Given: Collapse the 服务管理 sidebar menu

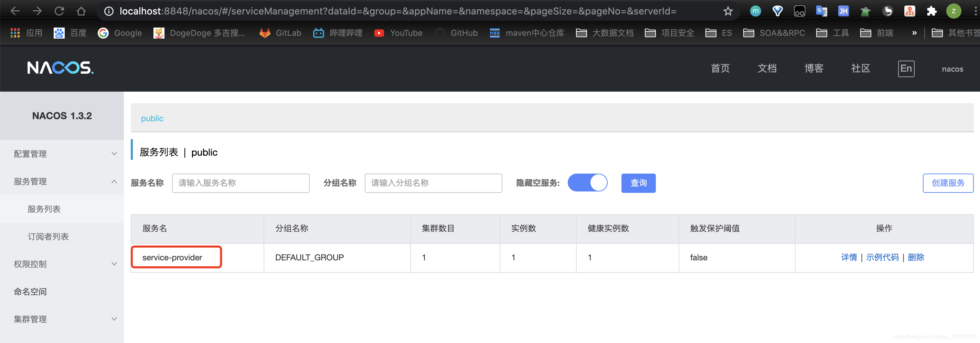Looking at the screenshot, I should click(62, 181).
